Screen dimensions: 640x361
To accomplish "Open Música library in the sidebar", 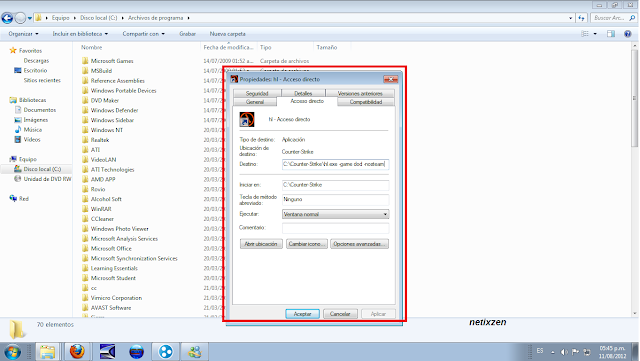I will [x=32, y=129].
